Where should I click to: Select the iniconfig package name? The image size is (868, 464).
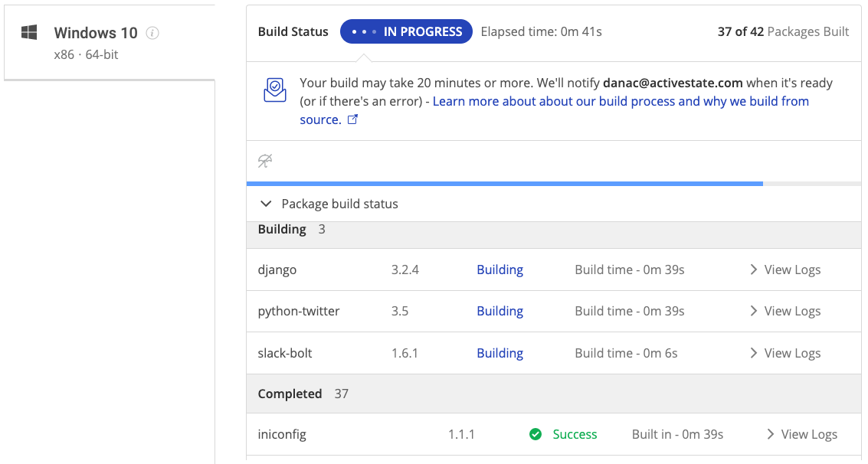[282, 435]
